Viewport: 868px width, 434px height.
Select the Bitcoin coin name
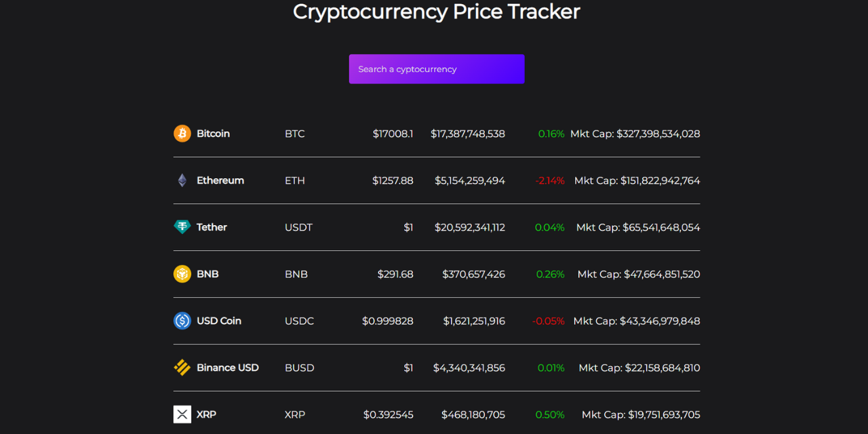point(213,134)
